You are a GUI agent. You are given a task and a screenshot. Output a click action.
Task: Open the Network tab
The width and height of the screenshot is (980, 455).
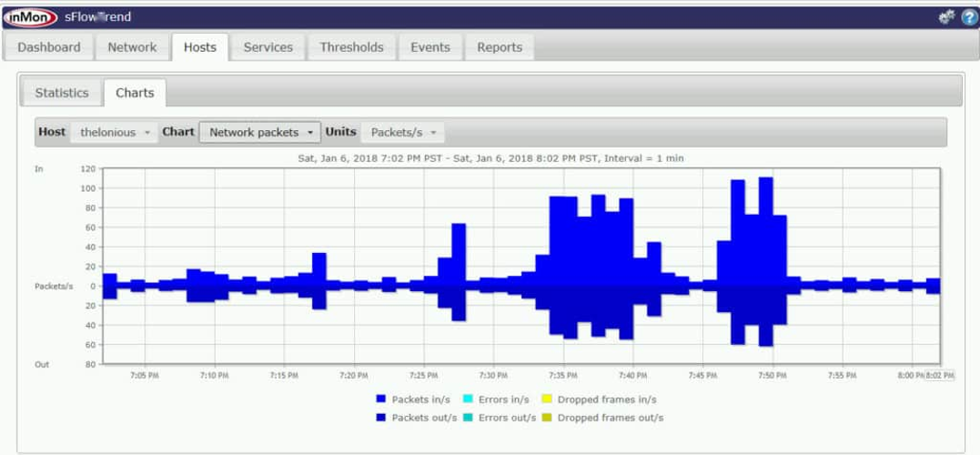point(132,47)
